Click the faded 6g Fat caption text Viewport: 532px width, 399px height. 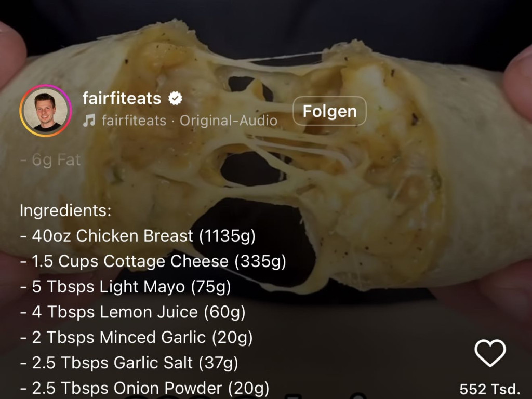pyautogui.click(x=50, y=160)
